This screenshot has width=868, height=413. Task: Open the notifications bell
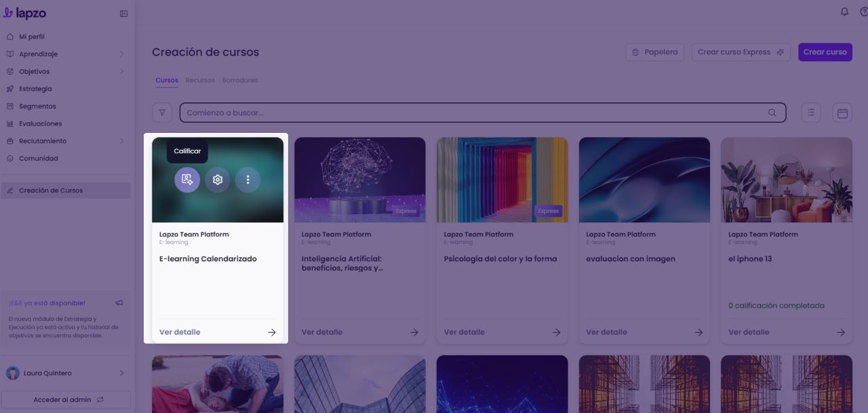[x=844, y=12]
